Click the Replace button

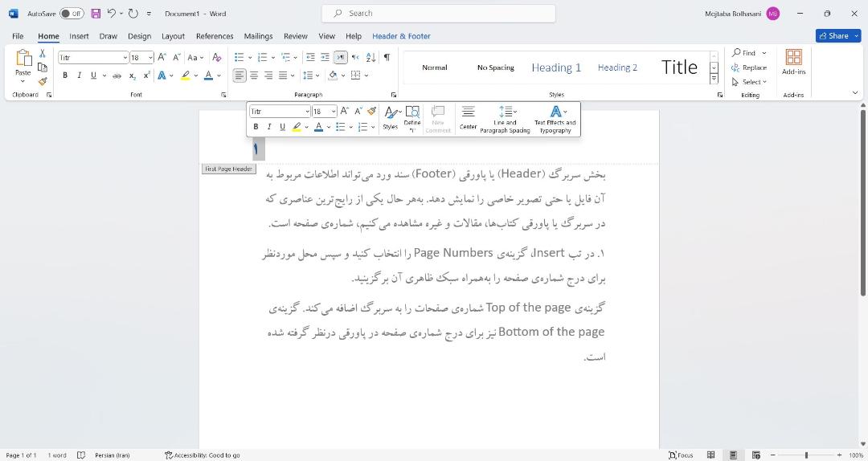click(749, 67)
